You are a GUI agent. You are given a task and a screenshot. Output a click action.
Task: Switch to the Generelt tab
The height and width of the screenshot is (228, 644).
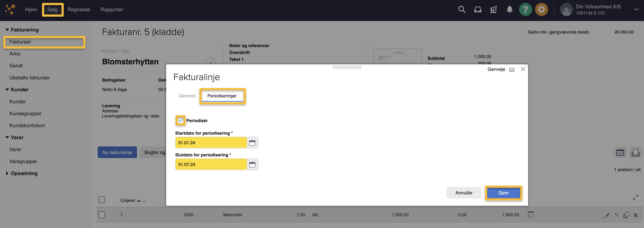(x=187, y=96)
